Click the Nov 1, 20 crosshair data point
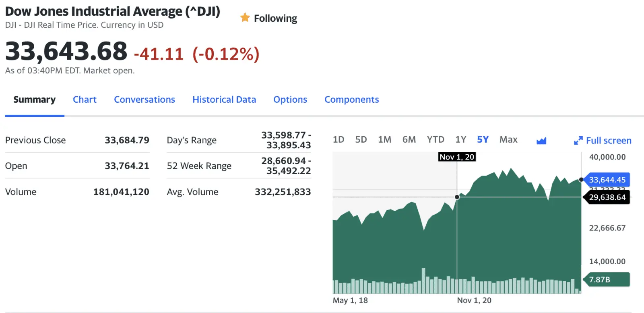 [x=457, y=197]
